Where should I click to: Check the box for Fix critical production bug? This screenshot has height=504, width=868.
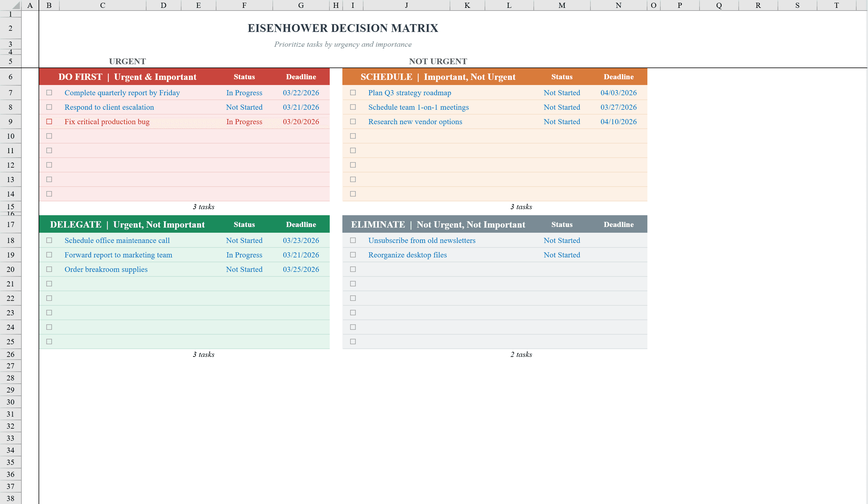point(49,121)
